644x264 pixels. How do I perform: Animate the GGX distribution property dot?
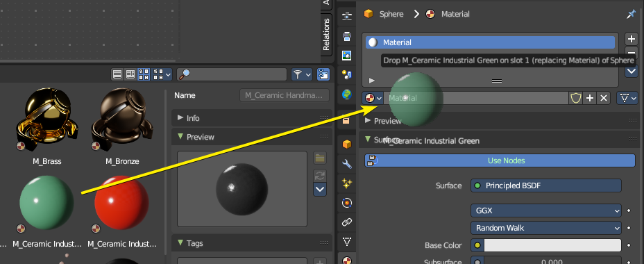point(629,211)
